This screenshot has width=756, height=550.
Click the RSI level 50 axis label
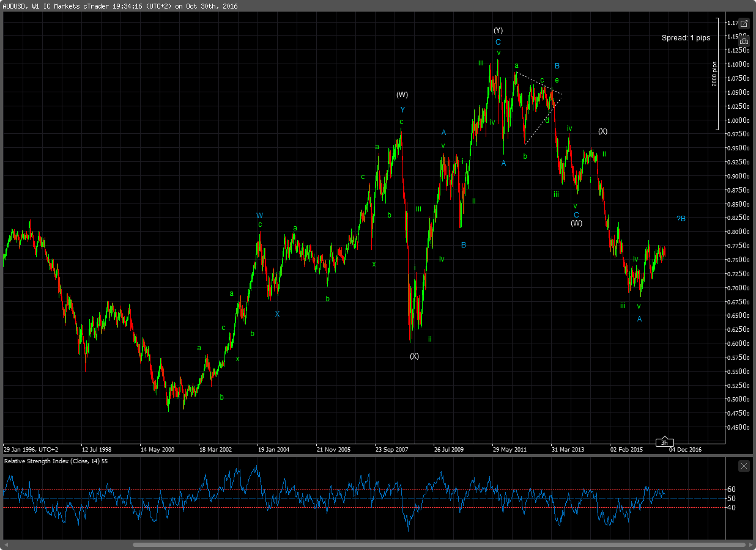[x=731, y=498]
